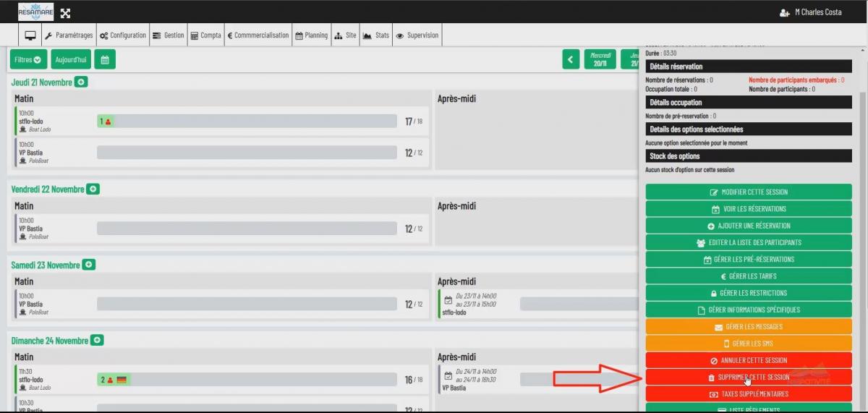Click the Détails occupation section header
The width and height of the screenshot is (868, 413).
(749, 102)
